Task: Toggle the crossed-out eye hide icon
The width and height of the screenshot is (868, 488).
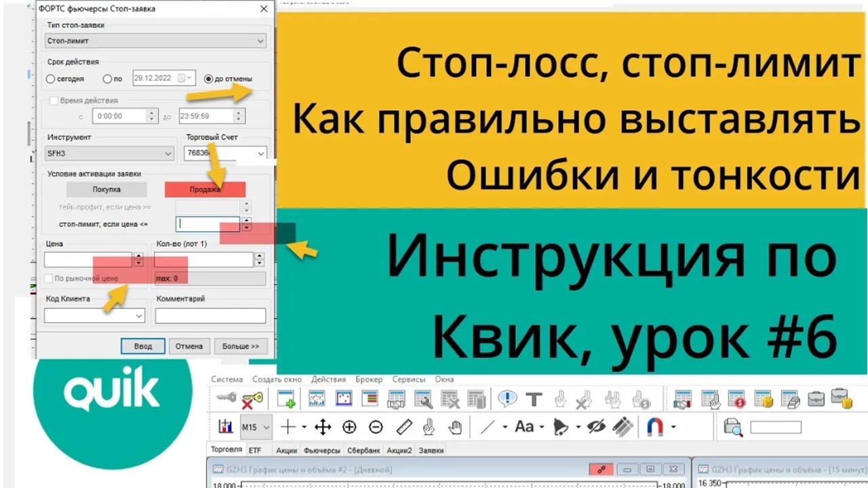Action: 596,427
